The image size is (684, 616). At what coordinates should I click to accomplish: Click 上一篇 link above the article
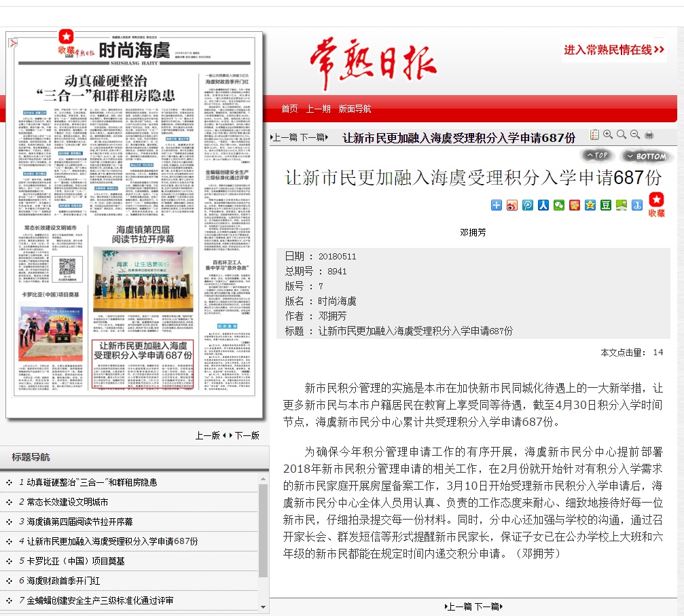(284, 137)
